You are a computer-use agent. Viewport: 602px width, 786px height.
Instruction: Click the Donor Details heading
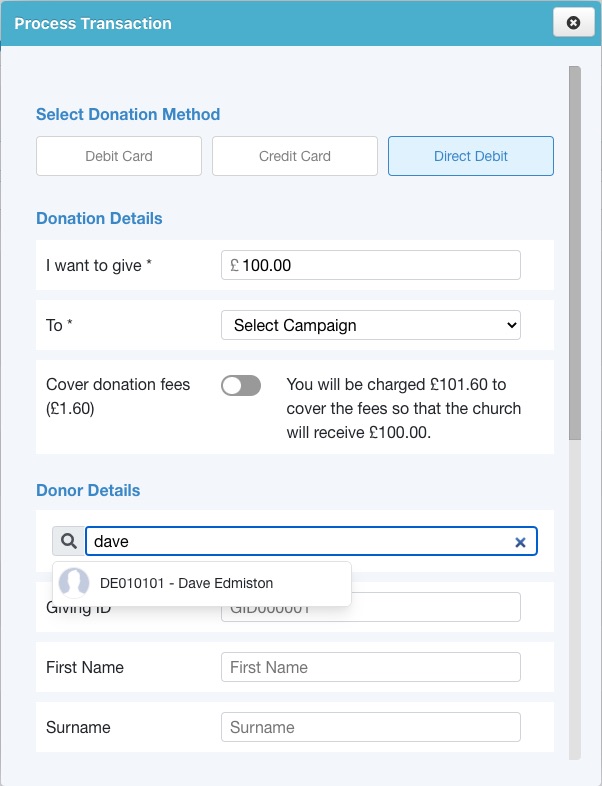click(x=88, y=490)
